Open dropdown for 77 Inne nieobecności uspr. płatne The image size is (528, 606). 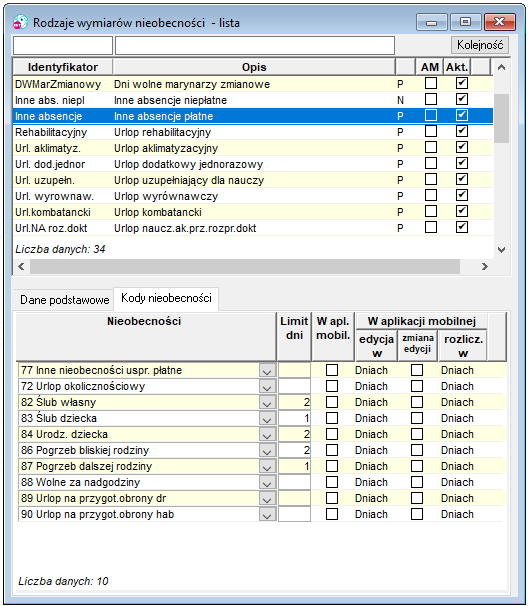click(267, 371)
